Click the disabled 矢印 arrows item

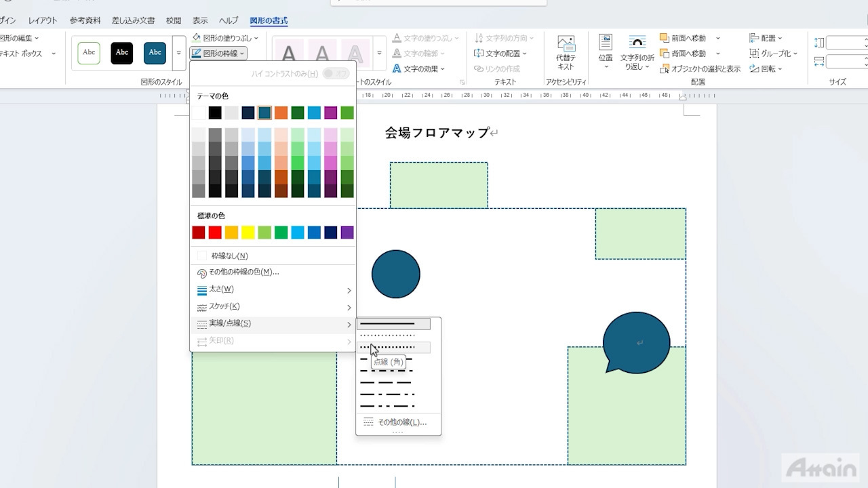pos(273,341)
